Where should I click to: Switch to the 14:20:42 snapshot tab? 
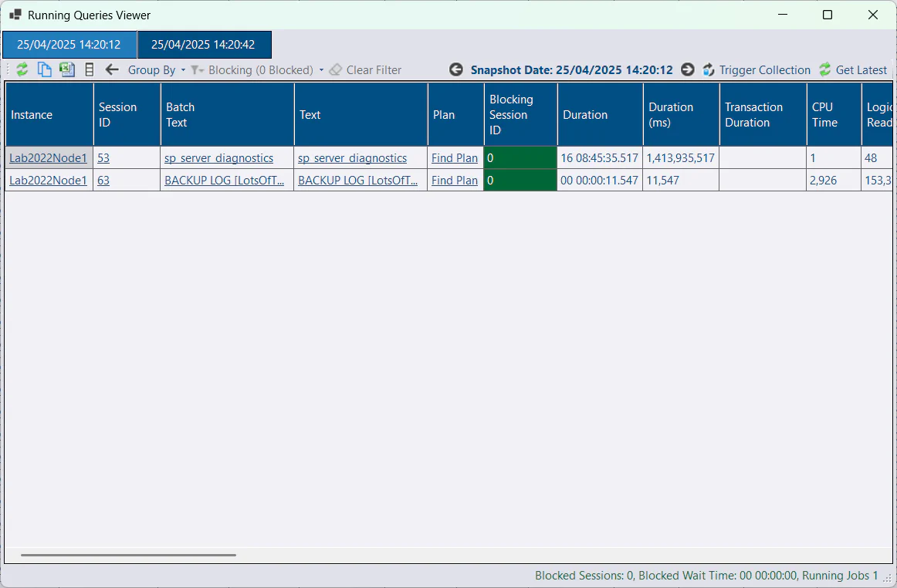[205, 44]
